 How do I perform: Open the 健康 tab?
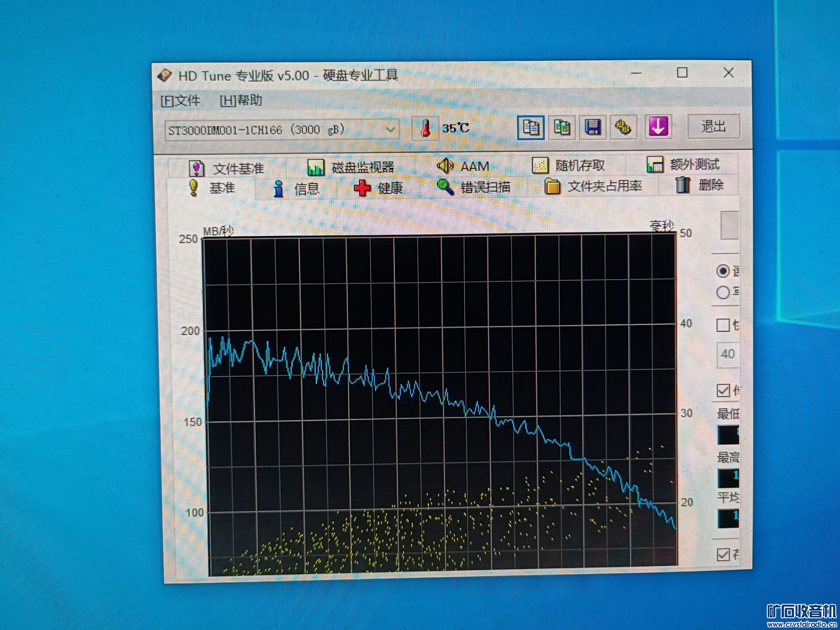coord(378,189)
